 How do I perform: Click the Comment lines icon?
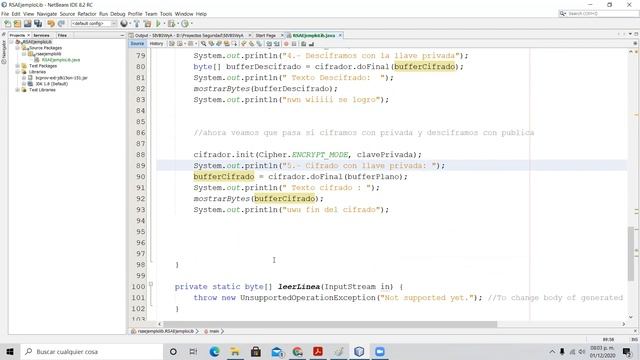pos(304,44)
